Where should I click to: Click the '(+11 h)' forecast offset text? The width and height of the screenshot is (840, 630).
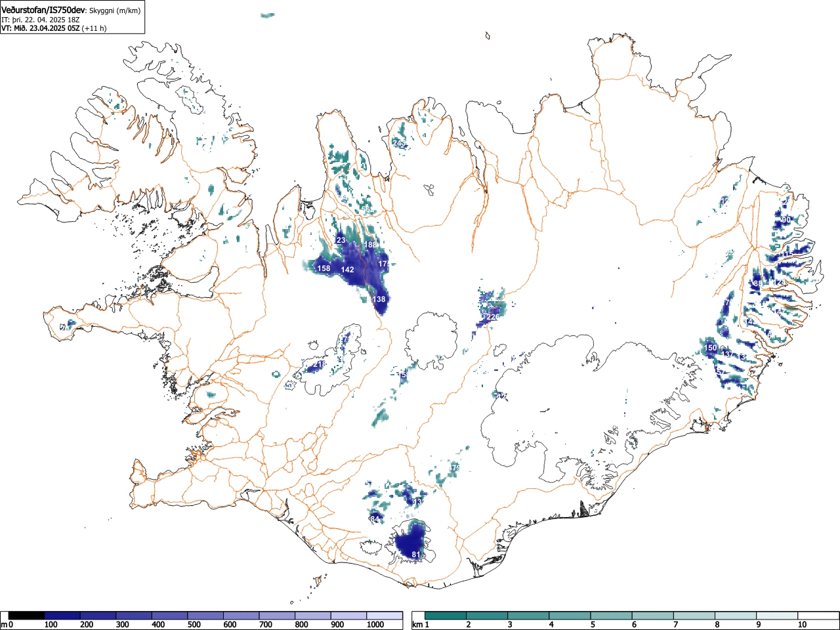pos(94,28)
